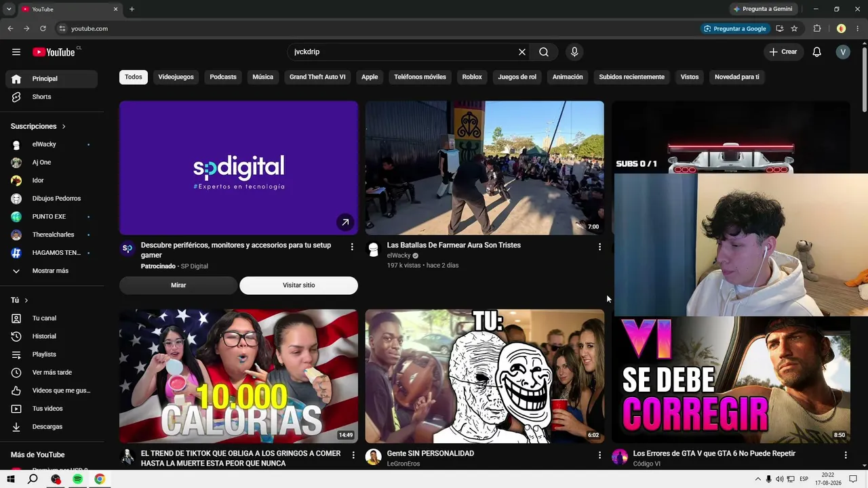Viewport: 868px width, 488px height.
Task: Open PUNTO EXE subscription channel
Action: pyautogui.click(x=52, y=217)
